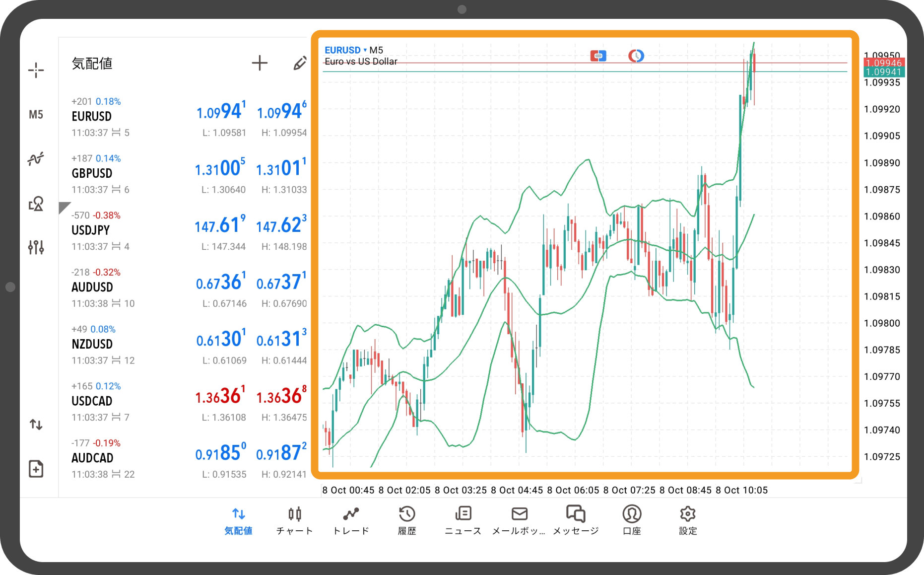This screenshot has width=924, height=575.
Task: Tap the 1.09800 price axis label
Action: point(882,323)
